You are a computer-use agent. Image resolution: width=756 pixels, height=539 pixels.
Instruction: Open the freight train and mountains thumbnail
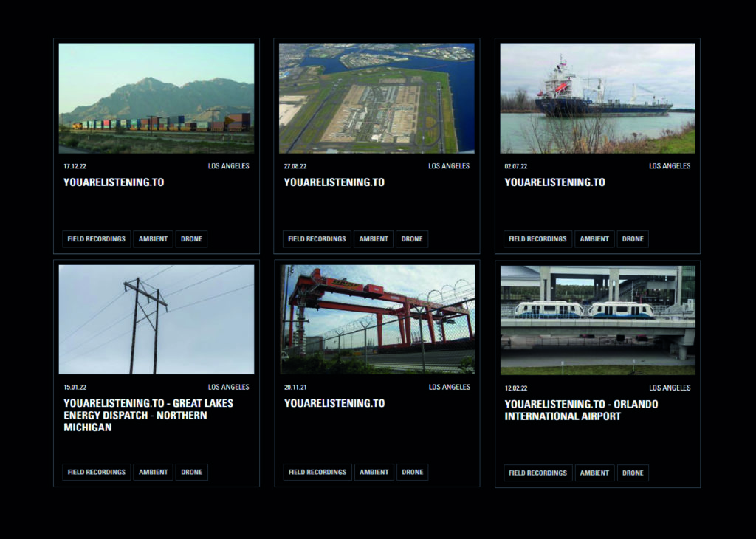(x=157, y=98)
